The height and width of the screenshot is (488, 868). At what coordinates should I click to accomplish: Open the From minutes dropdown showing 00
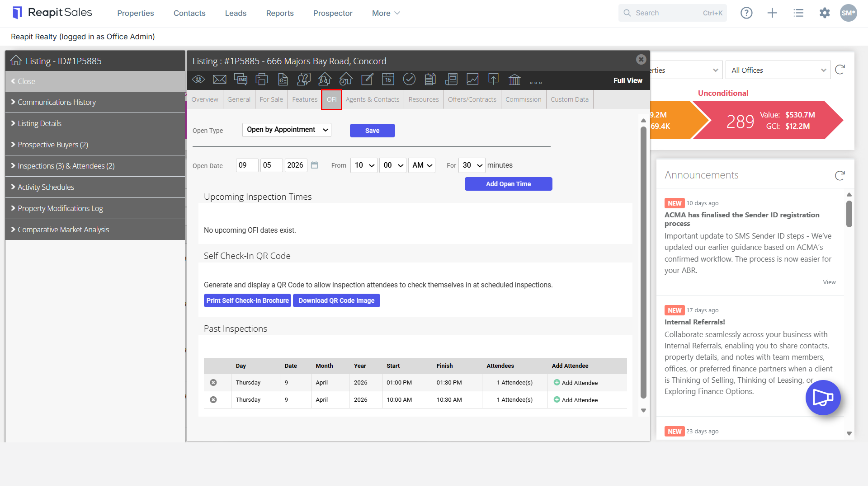click(393, 165)
